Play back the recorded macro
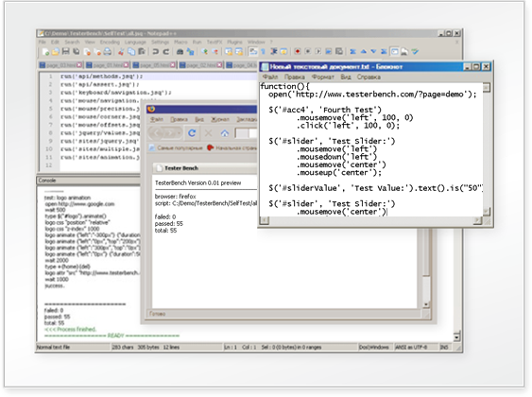The height and width of the screenshot is (397, 532). coord(317,52)
